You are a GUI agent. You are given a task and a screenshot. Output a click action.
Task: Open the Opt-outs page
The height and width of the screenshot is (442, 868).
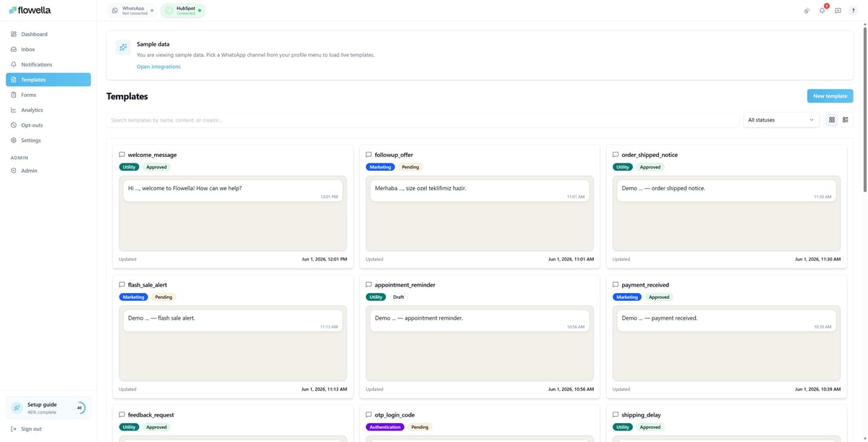pyautogui.click(x=48, y=125)
